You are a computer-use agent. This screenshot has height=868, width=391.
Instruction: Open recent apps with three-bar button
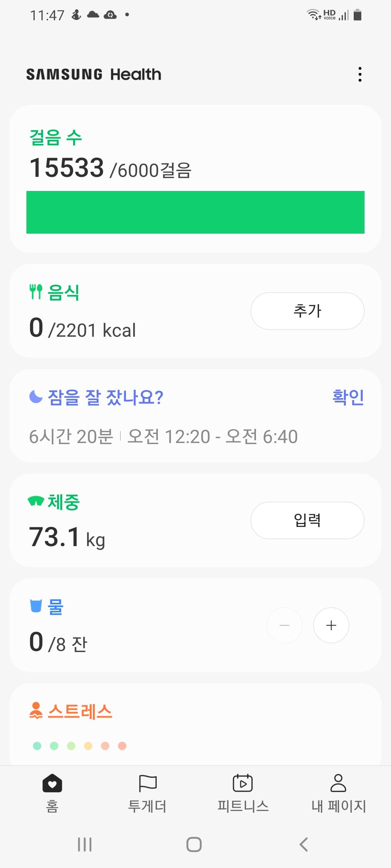click(x=85, y=844)
